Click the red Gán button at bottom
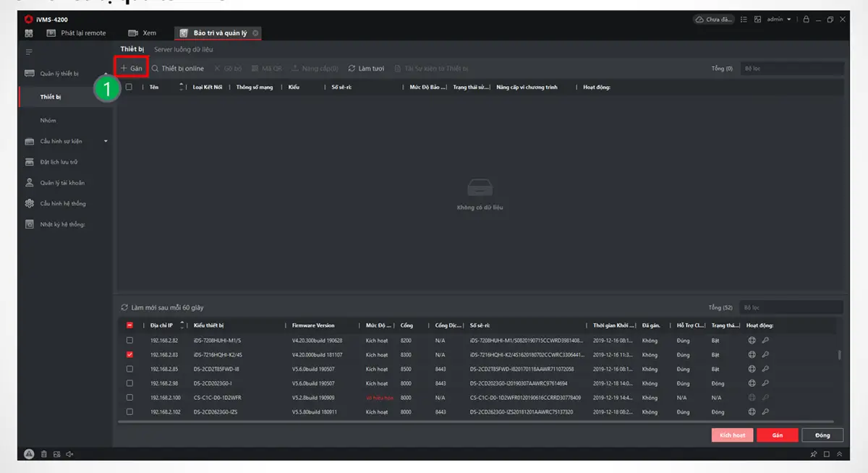The height and width of the screenshot is (473, 868). click(778, 435)
